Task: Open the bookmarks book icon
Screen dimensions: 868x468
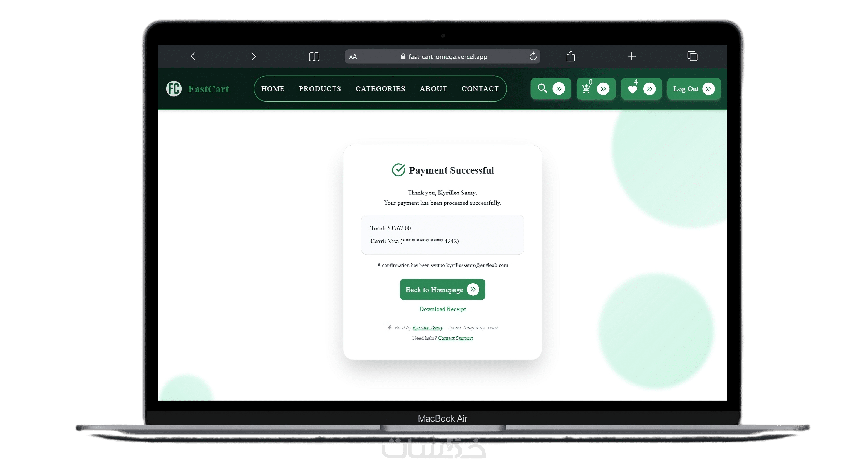Action: (x=314, y=56)
